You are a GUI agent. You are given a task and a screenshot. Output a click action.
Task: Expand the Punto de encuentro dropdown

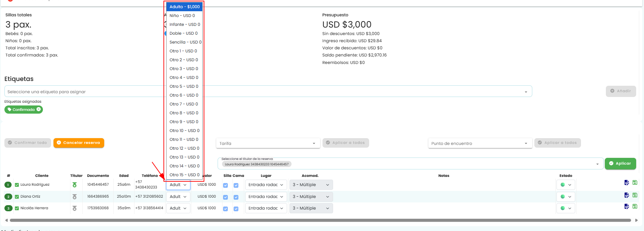click(x=480, y=143)
